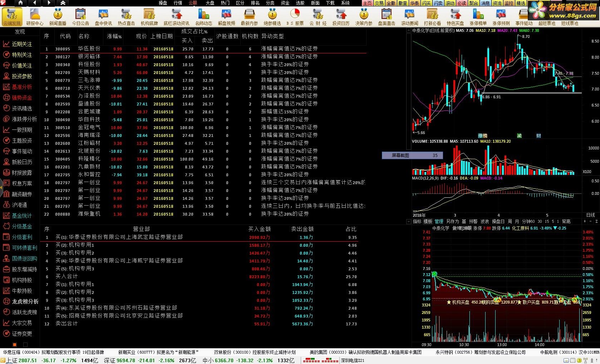Image resolution: width=600 pixels, height=364 pixels.
Task: Collapse toolbar with double-up chevron
Action: tap(63, 3)
